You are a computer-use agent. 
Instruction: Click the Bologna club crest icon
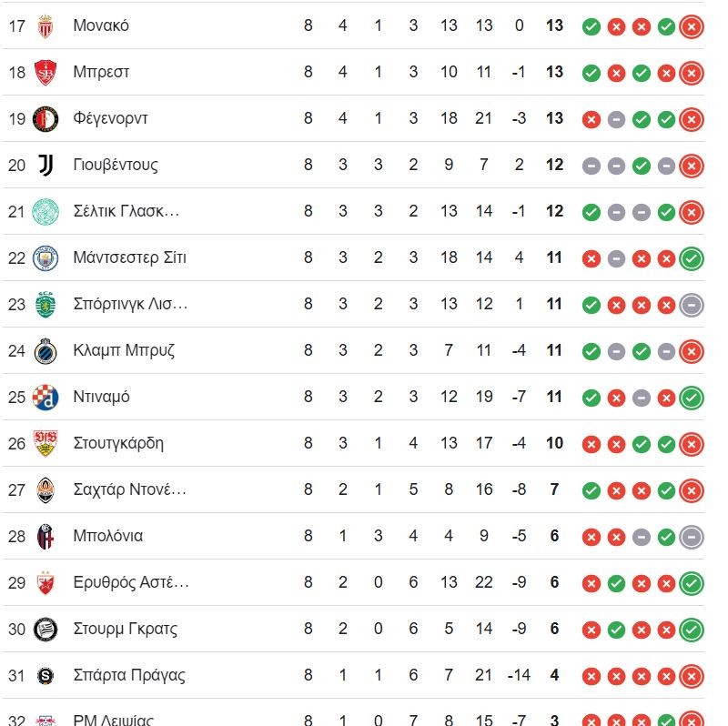pos(45,537)
